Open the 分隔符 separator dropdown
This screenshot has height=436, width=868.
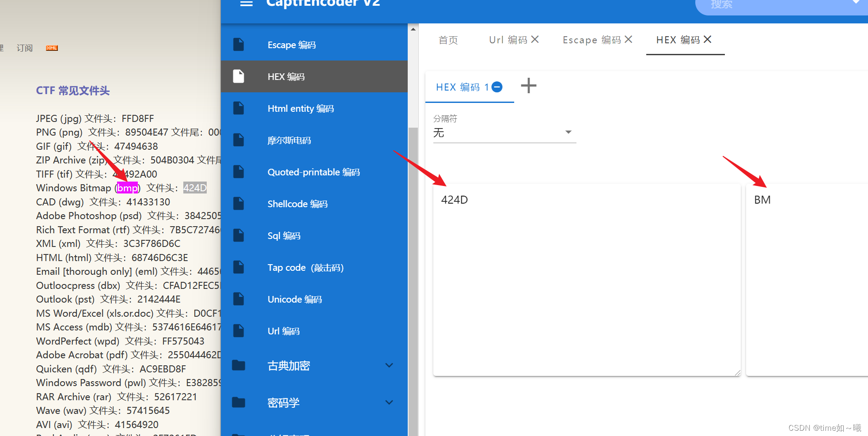[x=504, y=133]
